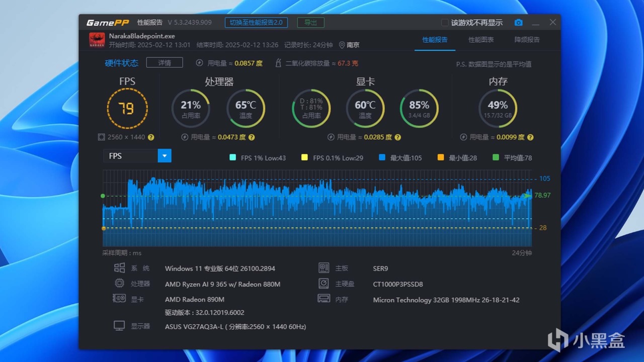Click the lightning icon beside 用电量 0.0857 度
The image size is (644, 362).
coord(199,63)
